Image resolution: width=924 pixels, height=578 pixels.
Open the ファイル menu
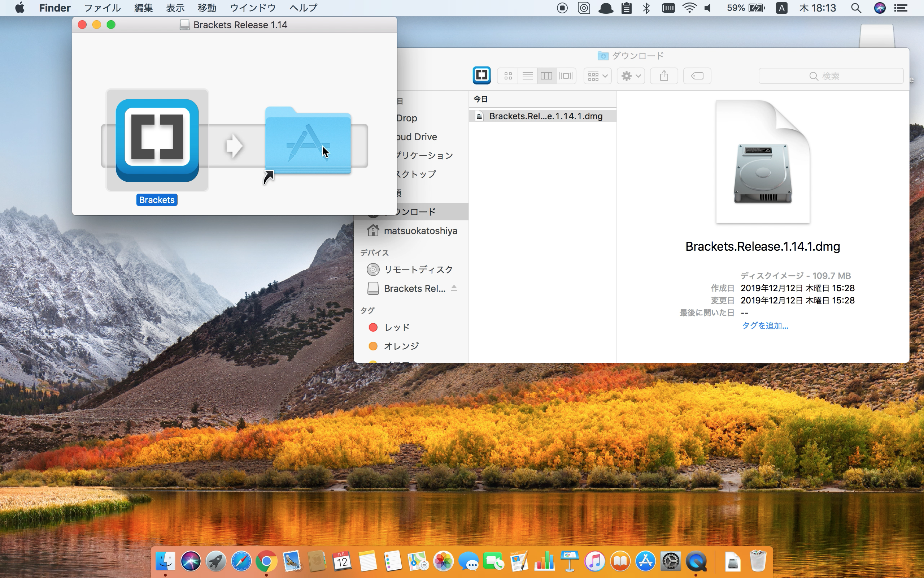coord(102,8)
